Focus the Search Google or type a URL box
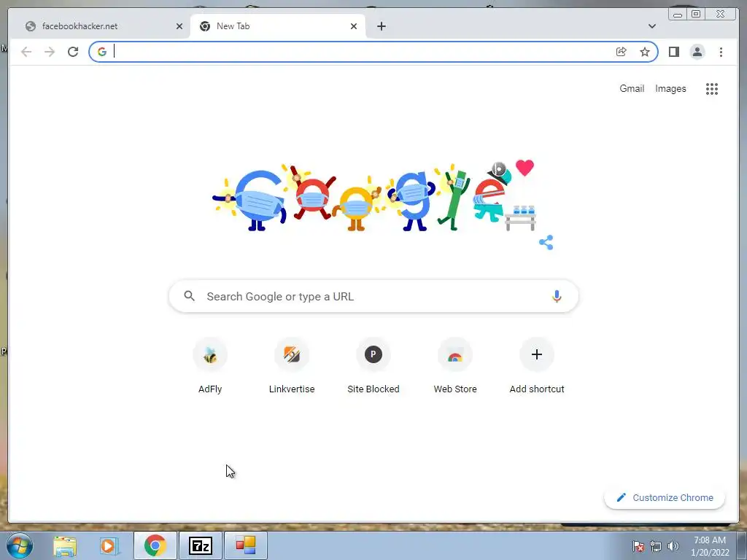Viewport: 747px width, 560px height. (373, 296)
